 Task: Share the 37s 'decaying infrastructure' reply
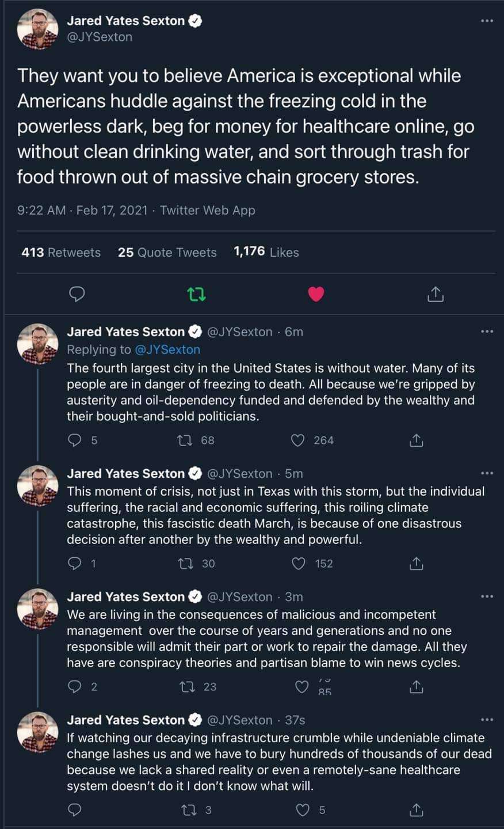point(416,810)
